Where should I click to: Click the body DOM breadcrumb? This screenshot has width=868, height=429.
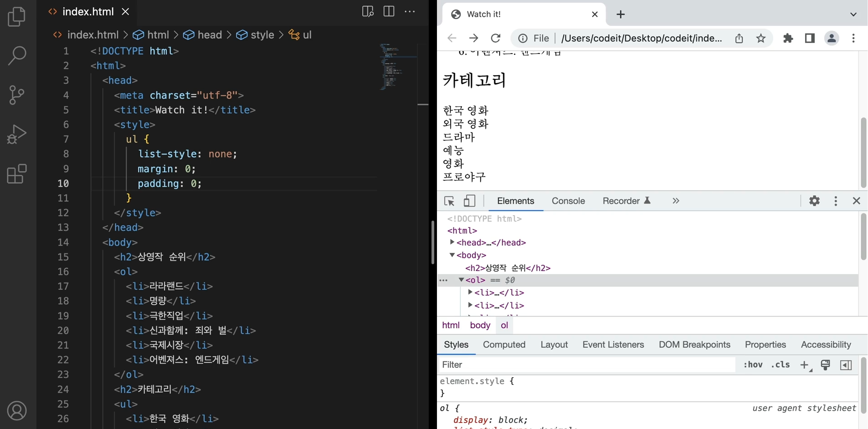pos(480,325)
